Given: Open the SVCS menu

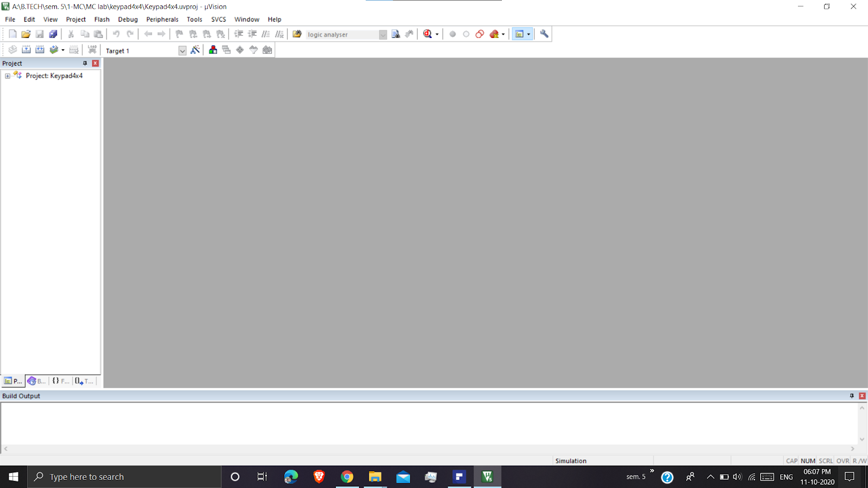Looking at the screenshot, I should (219, 20).
